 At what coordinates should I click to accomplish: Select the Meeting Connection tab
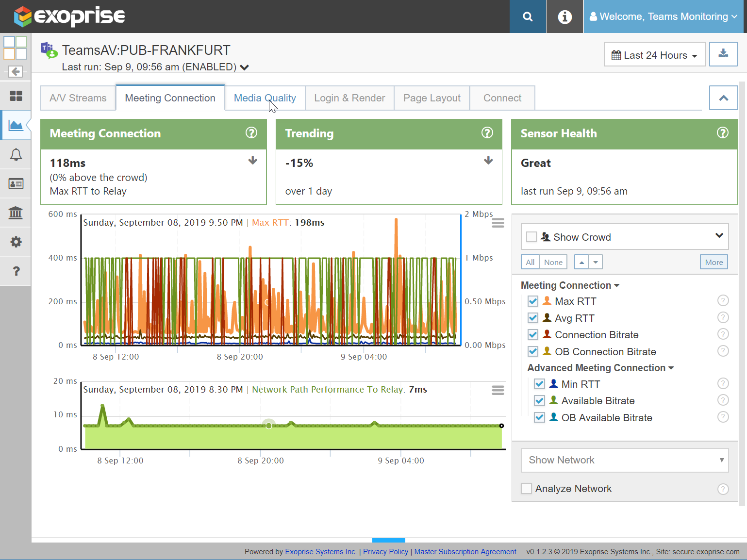click(x=170, y=98)
